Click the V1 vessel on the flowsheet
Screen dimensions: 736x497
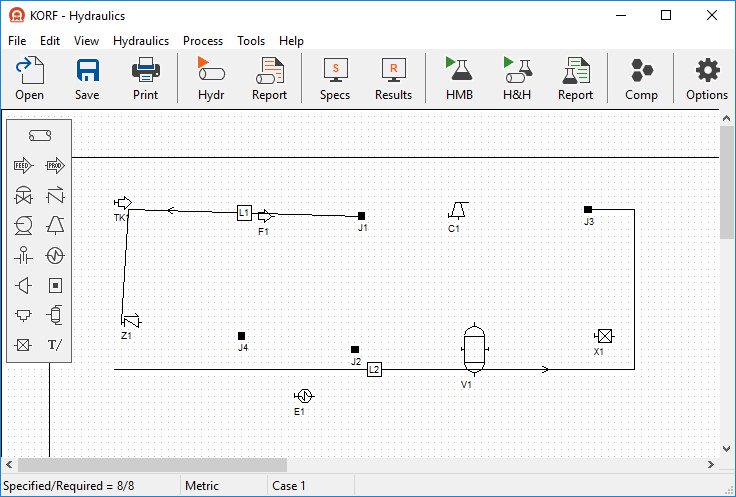pos(472,349)
